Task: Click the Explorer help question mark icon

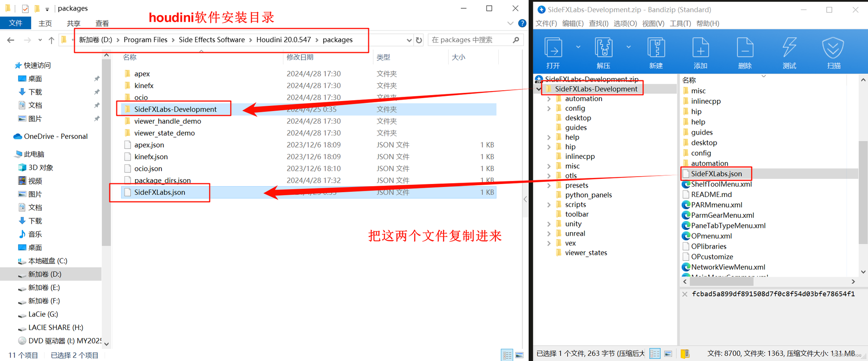Action: click(523, 23)
